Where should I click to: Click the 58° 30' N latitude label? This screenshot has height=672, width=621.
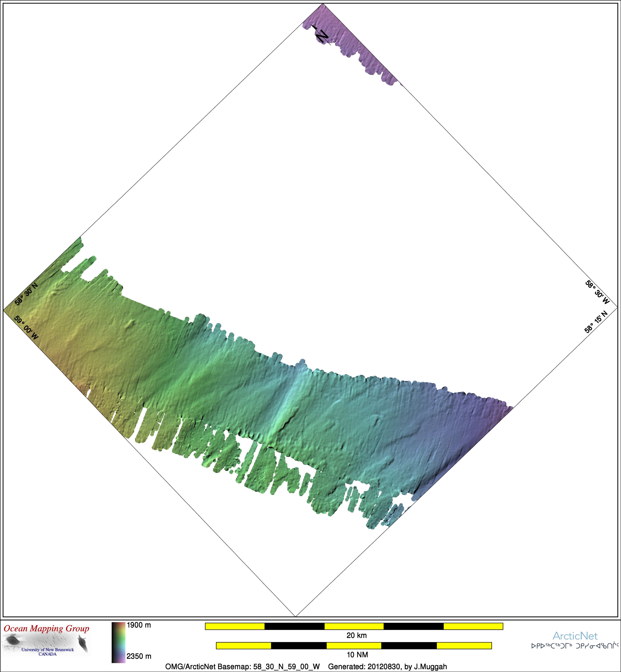[26, 294]
